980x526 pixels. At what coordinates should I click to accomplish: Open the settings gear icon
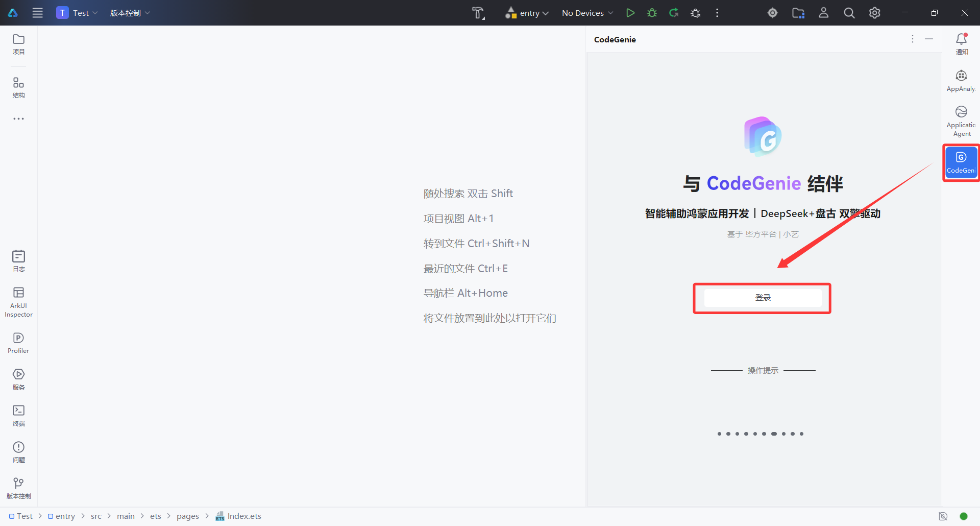click(875, 13)
